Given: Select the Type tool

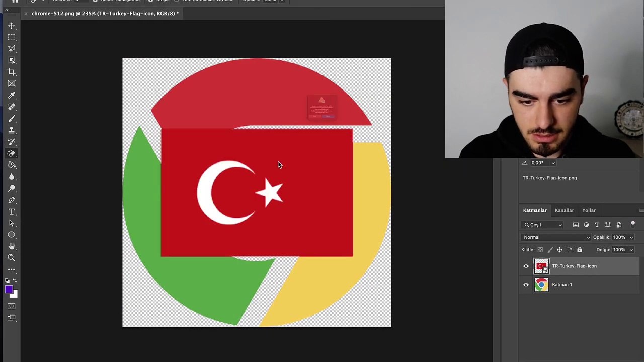Looking at the screenshot, I should [12, 212].
